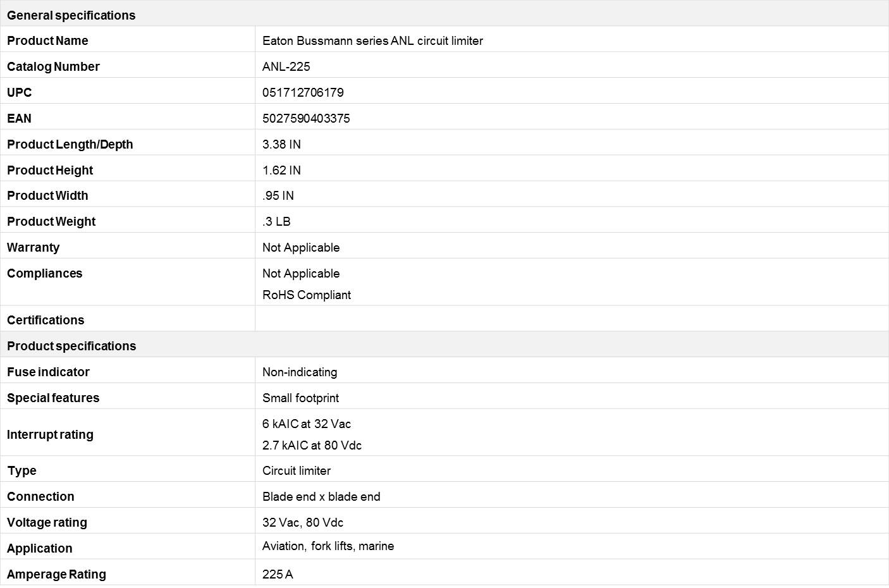Select the 'Product Name' label cell
The height and width of the screenshot is (588, 889).
pyautogui.click(x=47, y=40)
